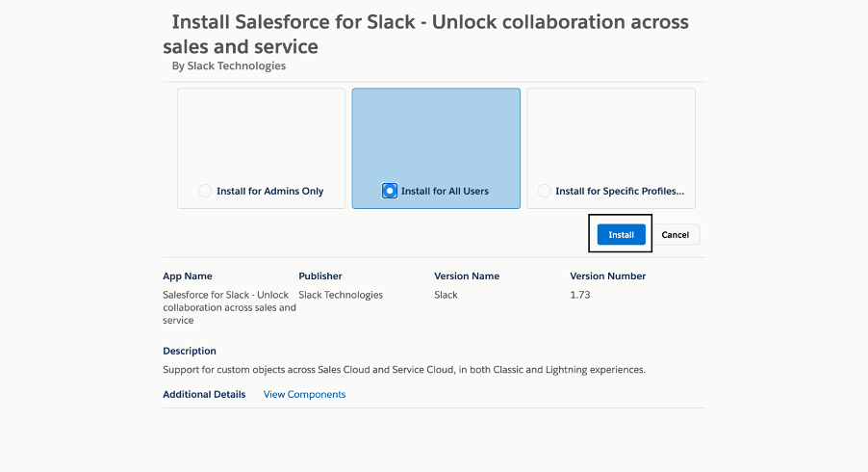Click the Version Number label
The image size is (868, 472).
(608, 275)
